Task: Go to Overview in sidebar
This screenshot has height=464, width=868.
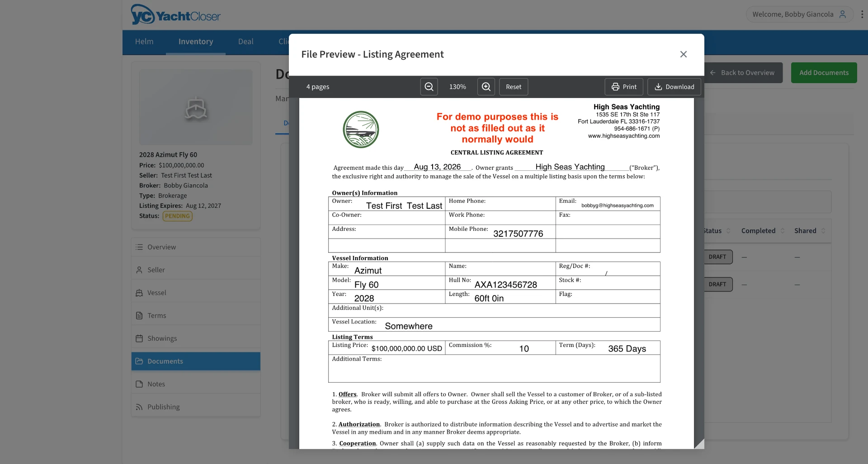Action: [196, 247]
